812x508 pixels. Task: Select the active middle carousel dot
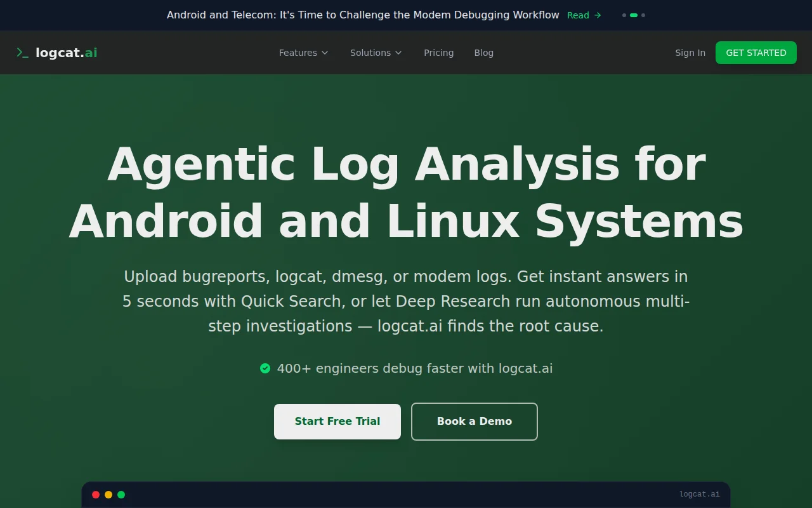634,15
